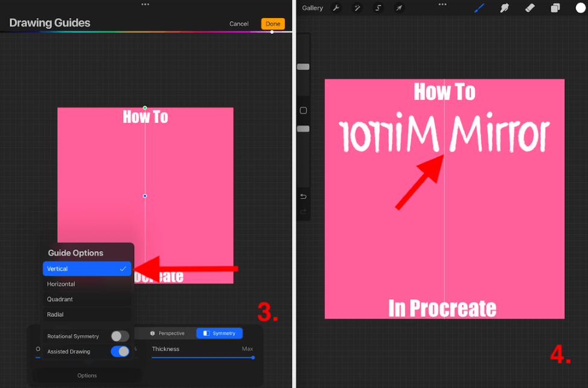Cancel the Drawing Guides changes

tap(239, 24)
